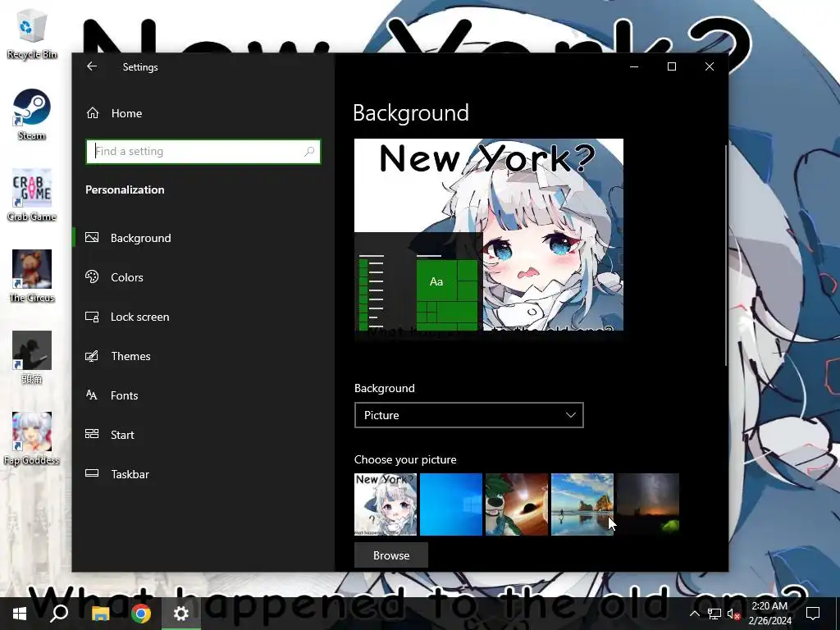Click the Themes brush icon
Screen dimensions: 840x630
tap(92, 356)
